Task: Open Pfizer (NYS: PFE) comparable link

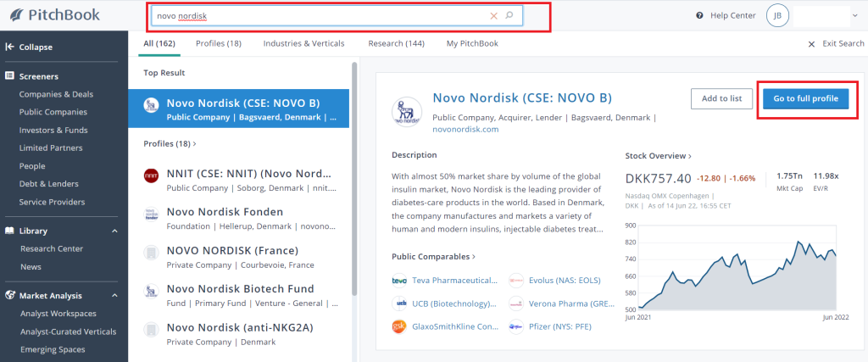Action: [x=560, y=326]
